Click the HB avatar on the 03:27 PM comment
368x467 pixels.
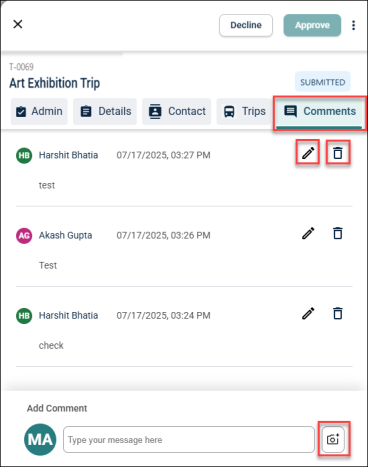pyautogui.click(x=24, y=155)
